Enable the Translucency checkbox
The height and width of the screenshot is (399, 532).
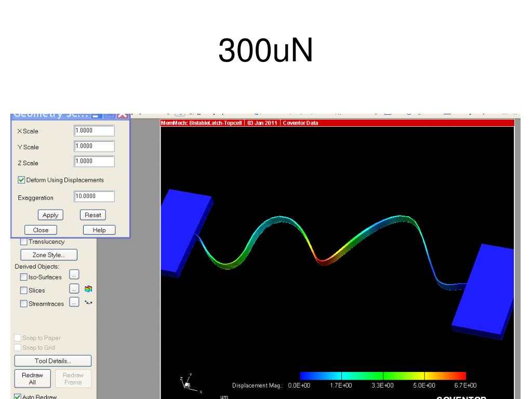[x=24, y=242]
